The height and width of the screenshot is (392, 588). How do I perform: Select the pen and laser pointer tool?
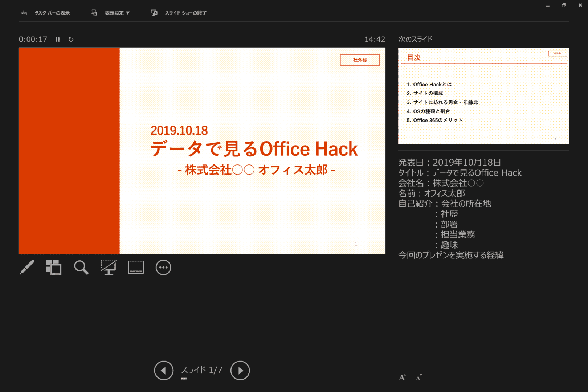27,268
